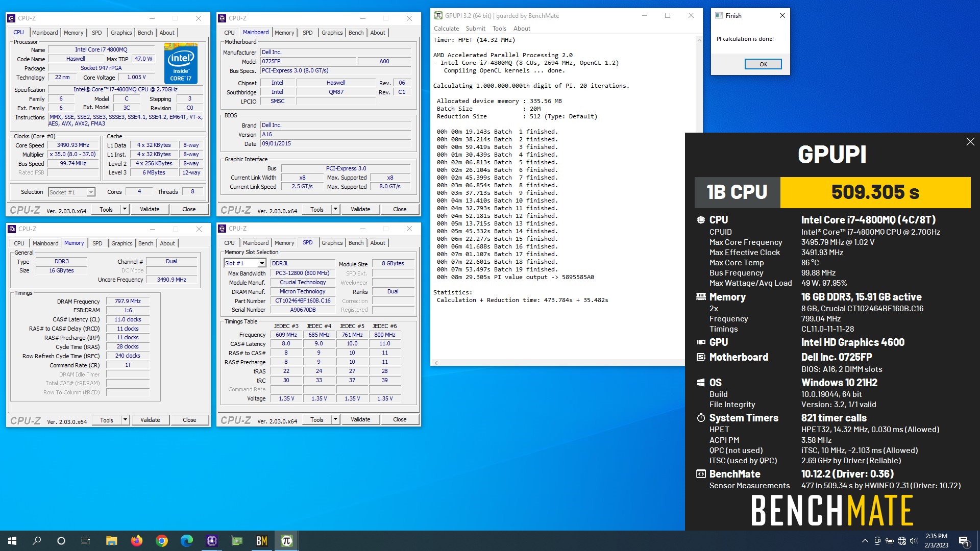Click Close in the Mainboard tab window

pyautogui.click(x=400, y=209)
